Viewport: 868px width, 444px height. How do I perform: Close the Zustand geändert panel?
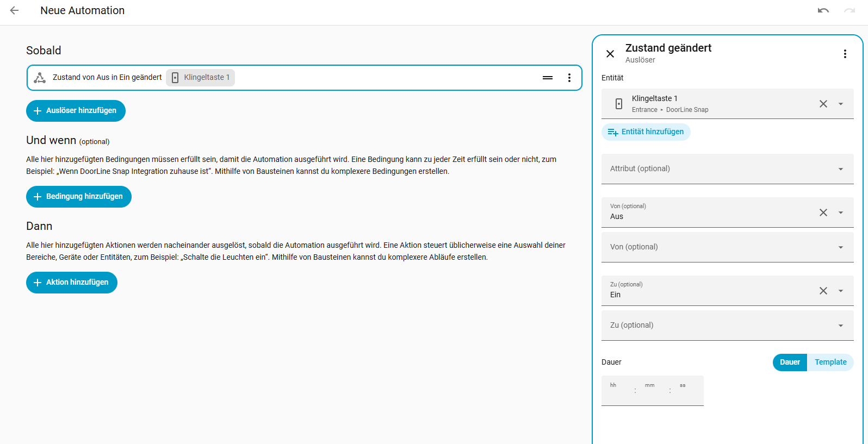click(610, 54)
